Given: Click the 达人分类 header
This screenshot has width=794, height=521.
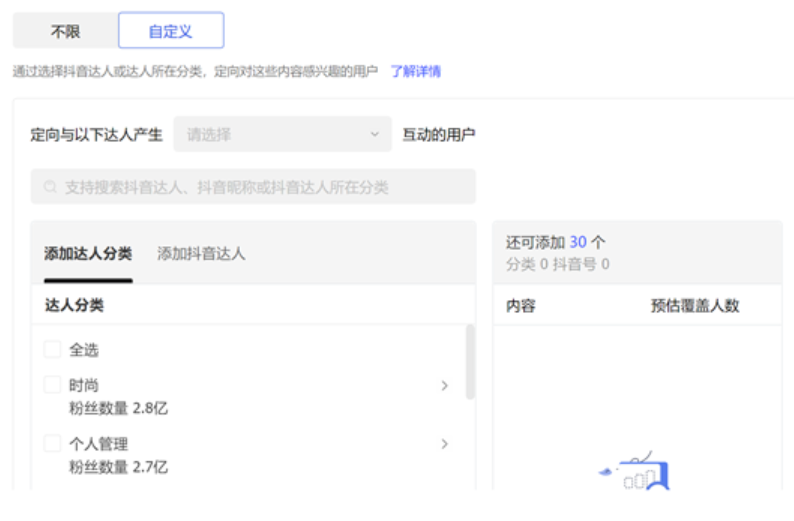Looking at the screenshot, I should pos(74,305).
